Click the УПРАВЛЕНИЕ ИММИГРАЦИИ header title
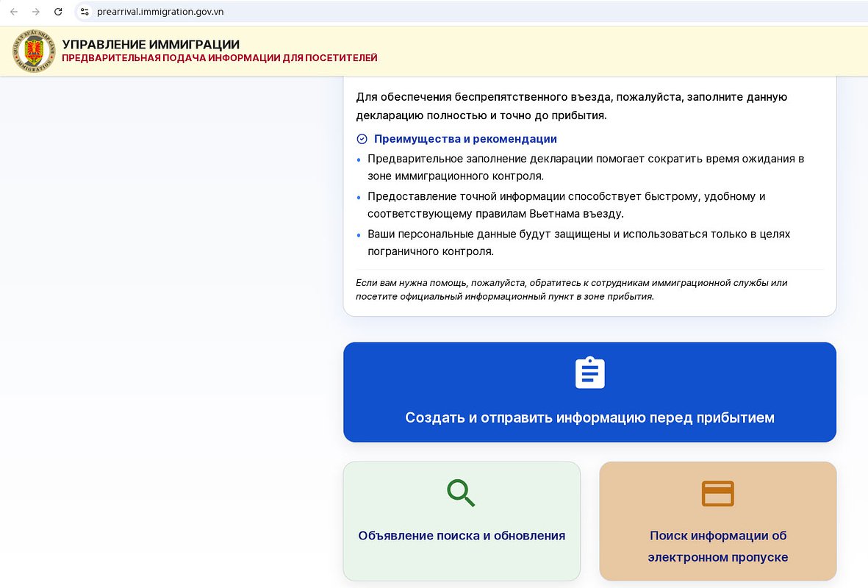Image resolution: width=868 pixels, height=588 pixels. (151, 44)
